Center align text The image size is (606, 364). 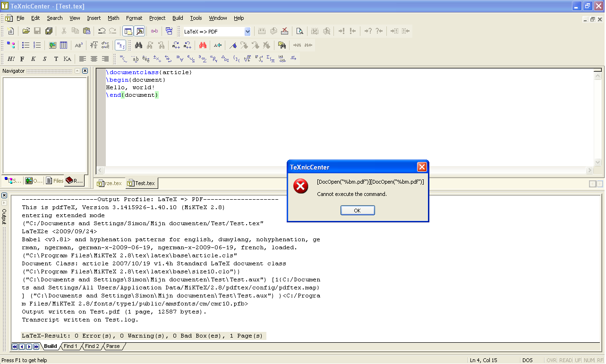point(94,59)
